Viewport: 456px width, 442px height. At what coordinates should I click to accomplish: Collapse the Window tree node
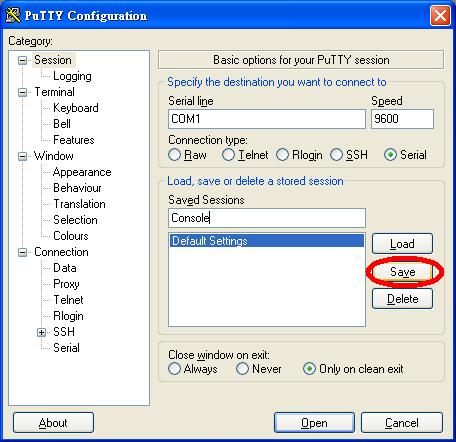[22, 156]
